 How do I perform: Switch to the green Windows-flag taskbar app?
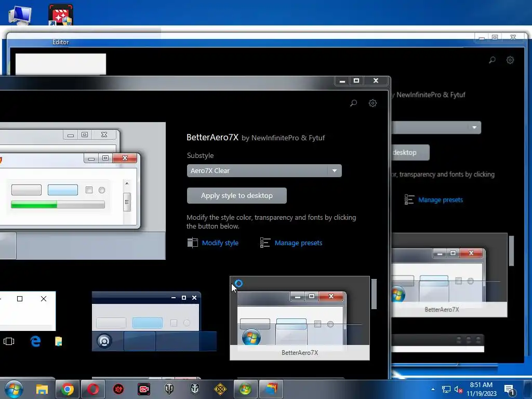coord(246,389)
